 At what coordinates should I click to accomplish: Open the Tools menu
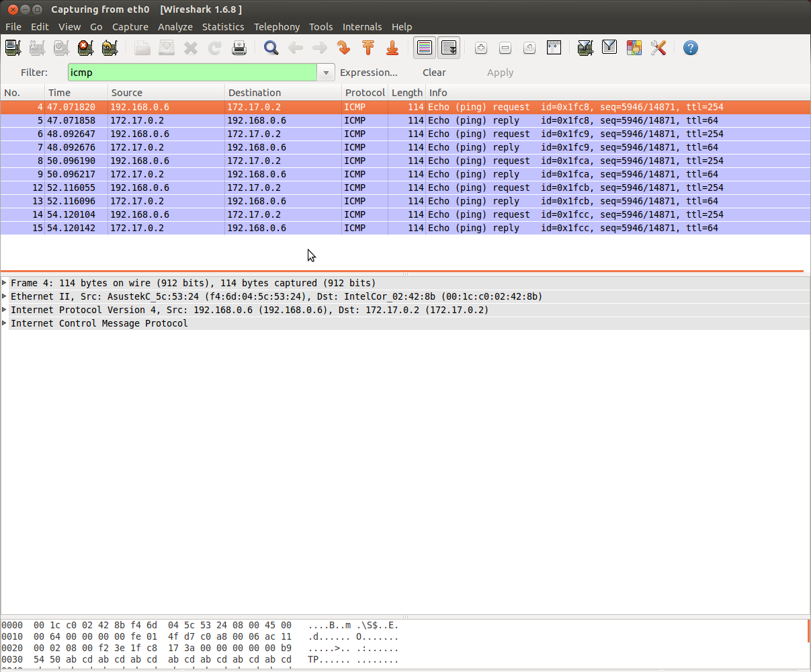point(321,27)
